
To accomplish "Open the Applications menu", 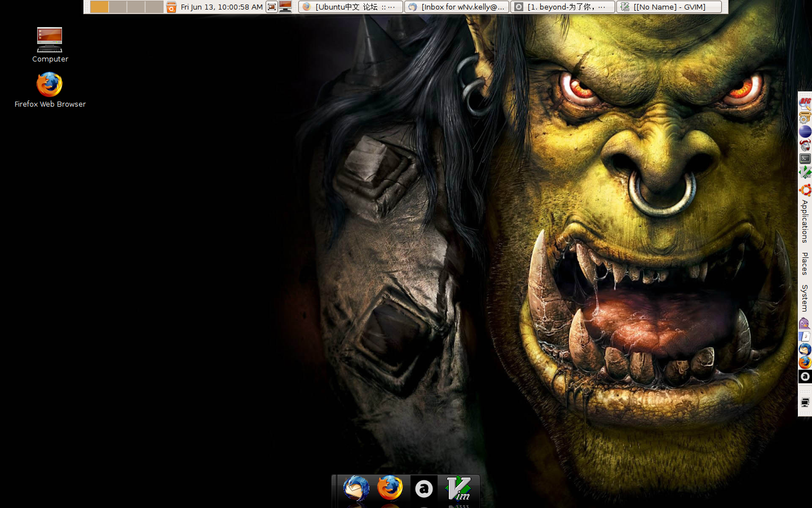I will tap(805, 221).
